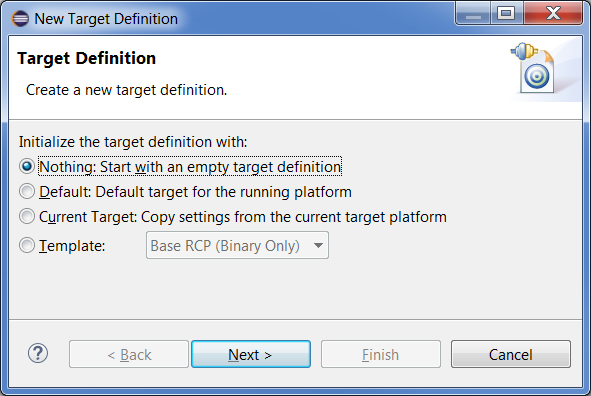Click the Next button
This screenshot has height=396, width=591.
pyautogui.click(x=251, y=354)
